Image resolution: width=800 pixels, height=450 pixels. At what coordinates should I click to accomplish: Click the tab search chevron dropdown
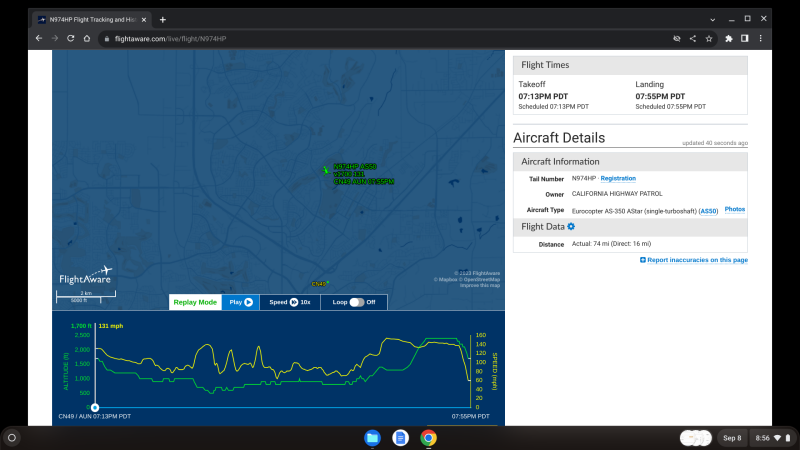pyautogui.click(x=711, y=19)
